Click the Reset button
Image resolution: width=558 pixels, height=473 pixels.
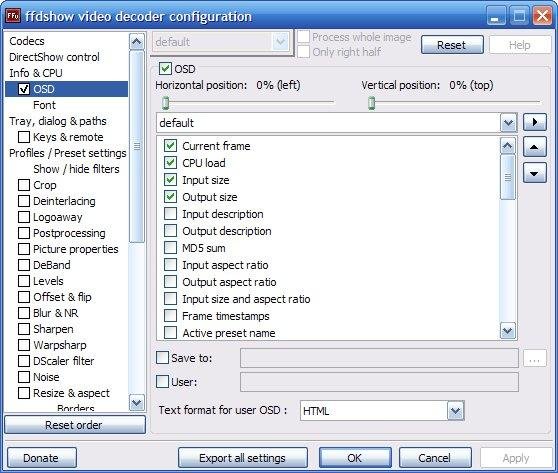click(452, 45)
